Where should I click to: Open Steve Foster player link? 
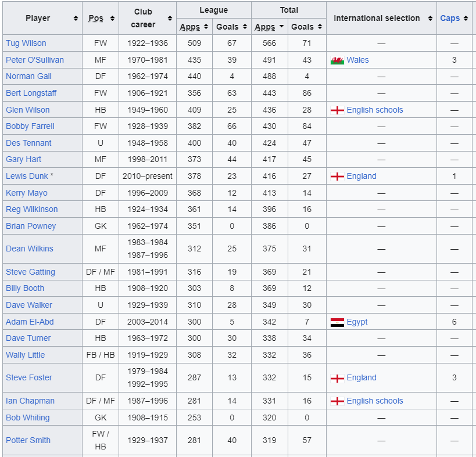pos(29,378)
